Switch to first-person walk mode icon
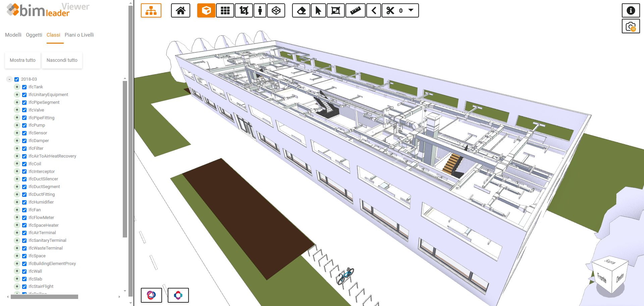The image size is (644, 306). (x=260, y=11)
